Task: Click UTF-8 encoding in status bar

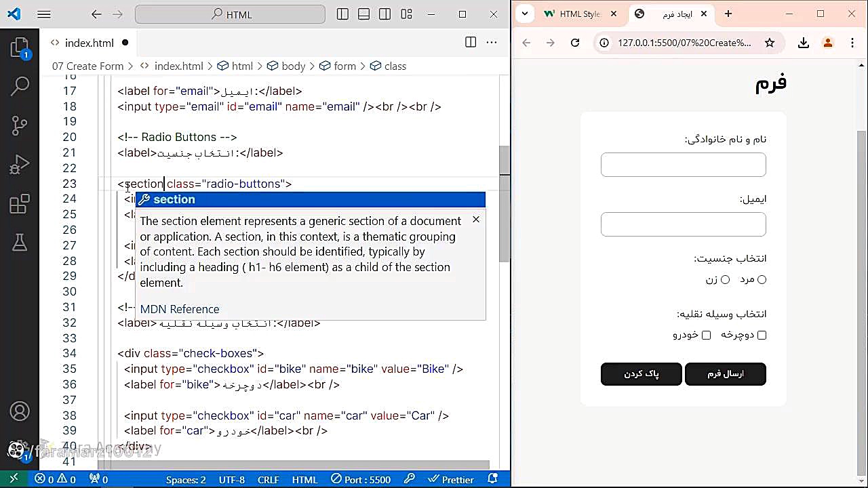Action: 231,479
